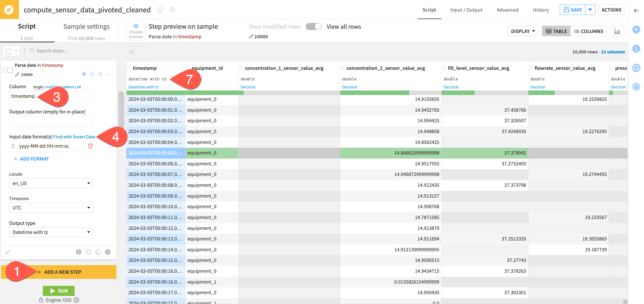Screen dimensions: 644x304
Task: Select all columns mode
Action: (x=79, y=87)
